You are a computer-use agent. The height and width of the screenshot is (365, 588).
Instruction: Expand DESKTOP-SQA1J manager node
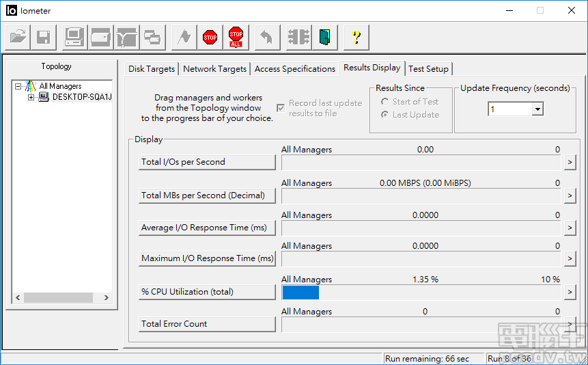pos(31,97)
